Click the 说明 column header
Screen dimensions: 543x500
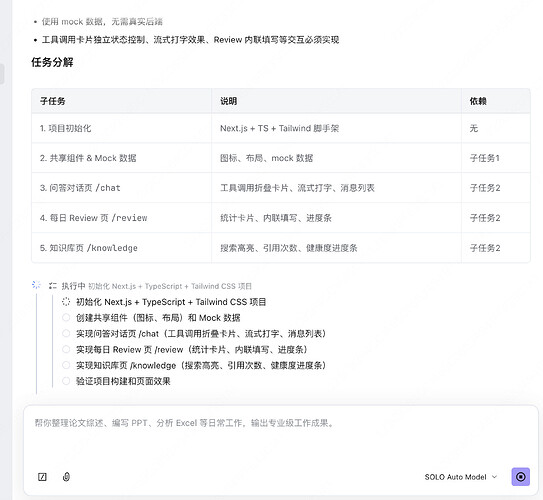[229, 101]
